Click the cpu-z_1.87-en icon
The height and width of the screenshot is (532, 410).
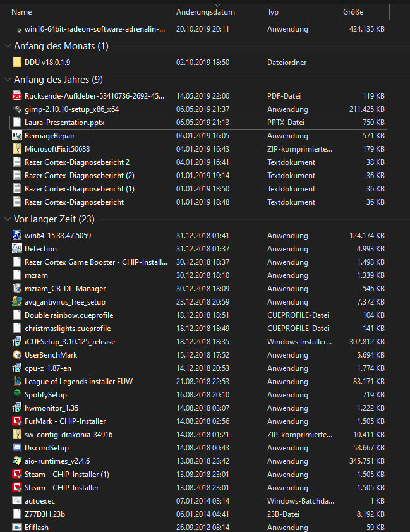(17, 368)
